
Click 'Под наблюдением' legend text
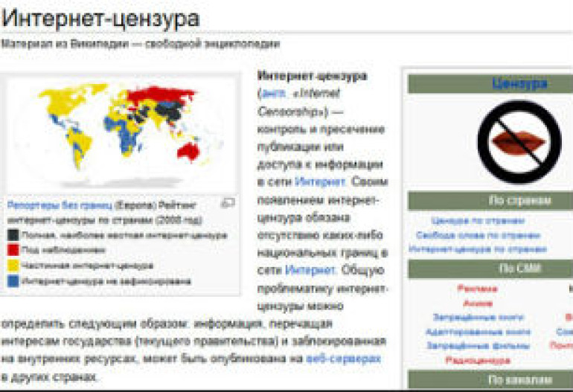coord(63,250)
